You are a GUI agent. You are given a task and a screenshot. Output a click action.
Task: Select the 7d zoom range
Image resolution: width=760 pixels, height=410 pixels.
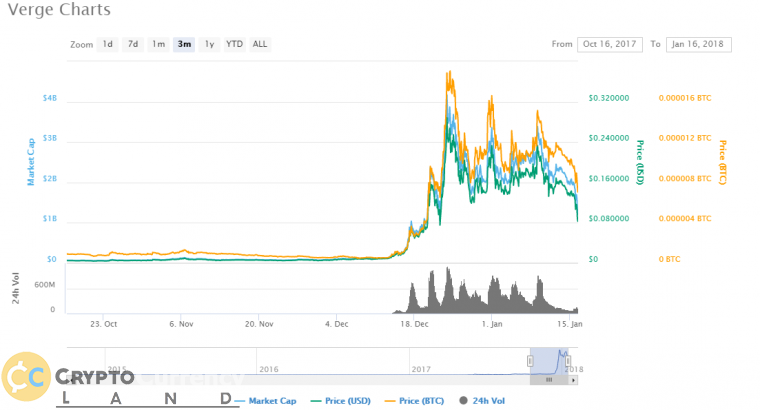(x=133, y=44)
